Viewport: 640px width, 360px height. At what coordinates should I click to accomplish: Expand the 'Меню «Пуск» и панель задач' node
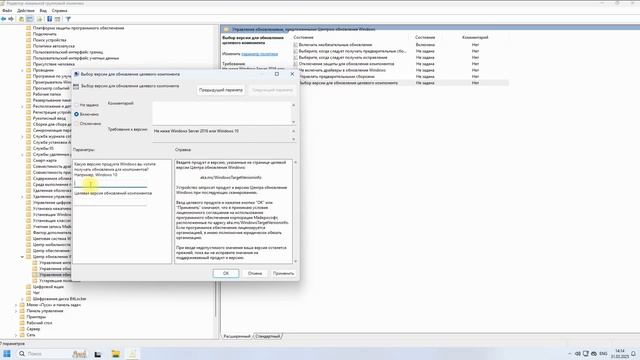16,305
